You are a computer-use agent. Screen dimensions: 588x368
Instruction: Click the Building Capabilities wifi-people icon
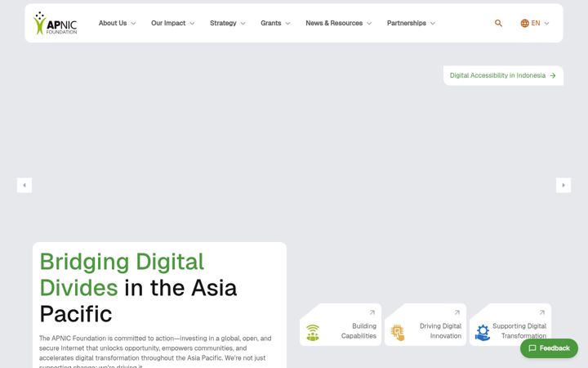pyautogui.click(x=313, y=333)
